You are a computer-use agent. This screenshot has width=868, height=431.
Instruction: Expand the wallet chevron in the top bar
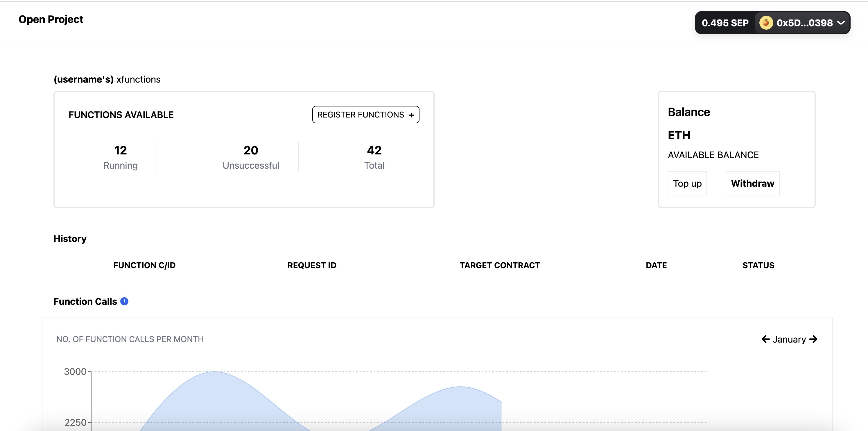click(841, 23)
